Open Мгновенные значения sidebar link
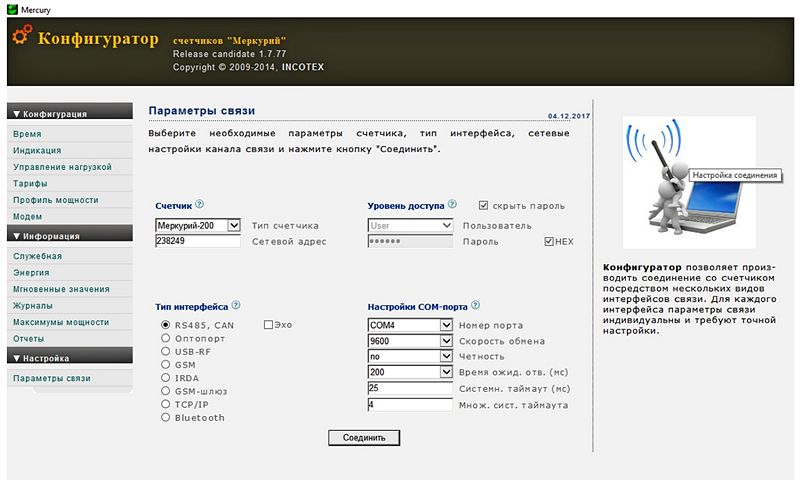Image resolution: width=800 pixels, height=480 pixels. point(70,289)
